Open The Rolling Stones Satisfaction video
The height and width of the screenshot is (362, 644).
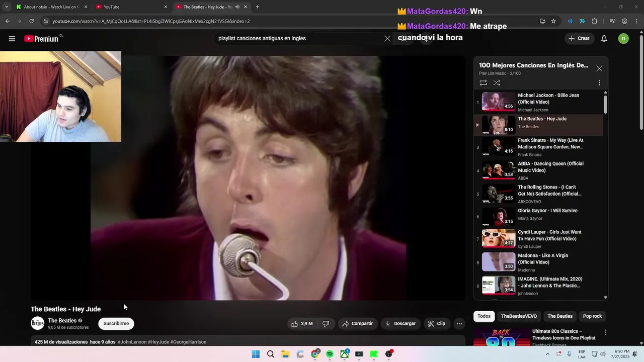(539, 194)
